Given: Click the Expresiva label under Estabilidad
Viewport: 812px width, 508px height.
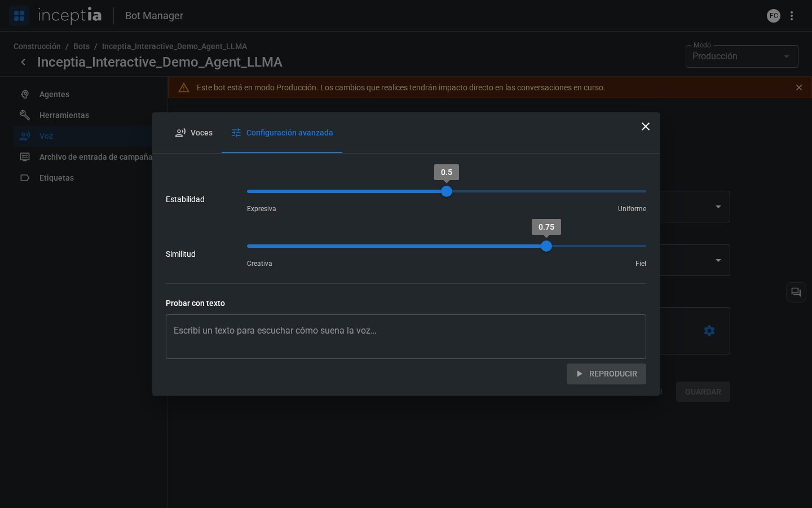Looking at the screenshot, I should (262, 209).
